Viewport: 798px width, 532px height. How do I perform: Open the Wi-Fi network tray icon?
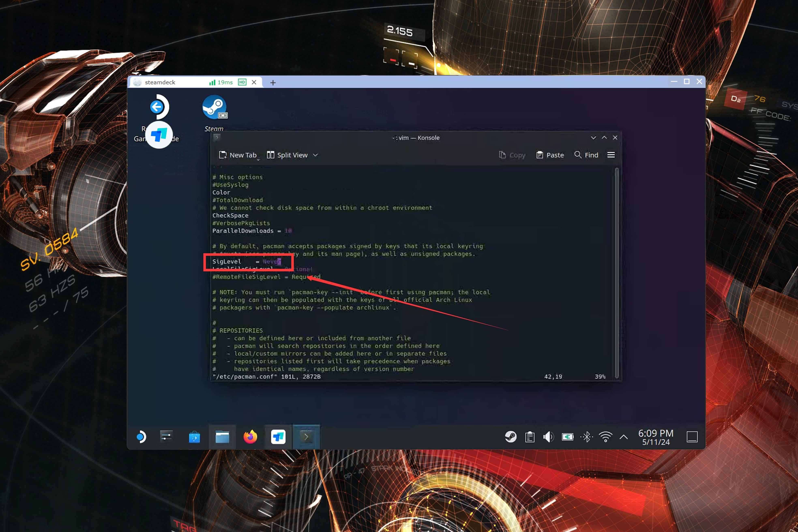pos(605,437)
